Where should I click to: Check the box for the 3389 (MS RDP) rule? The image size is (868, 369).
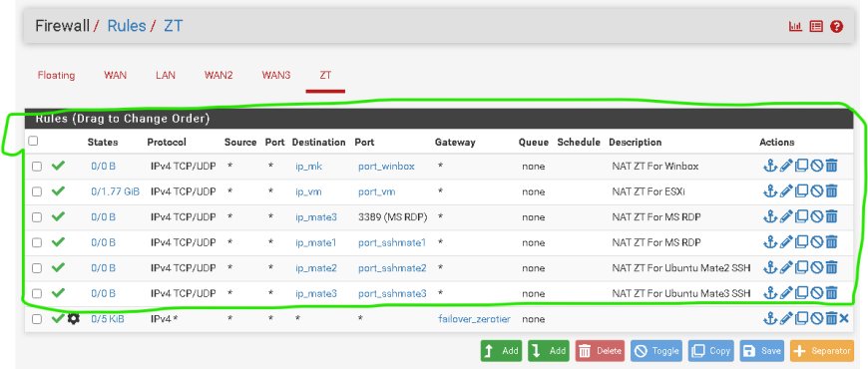tap(37, 216)
